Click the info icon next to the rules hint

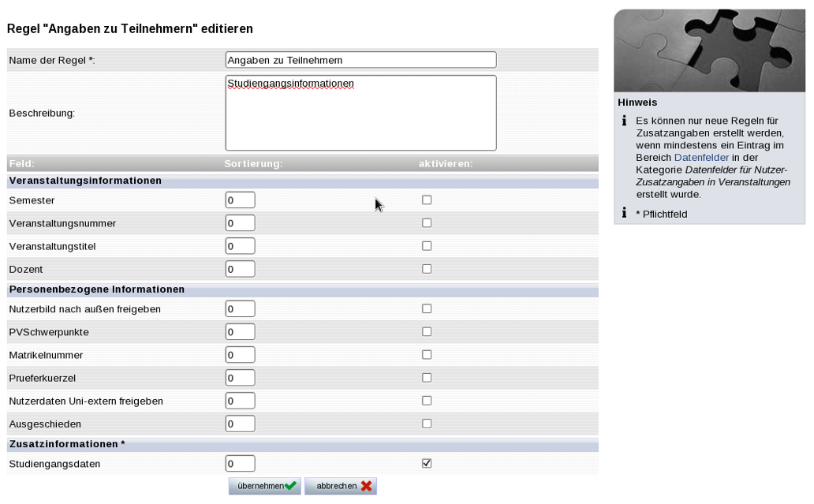click(x=624, y=121)
